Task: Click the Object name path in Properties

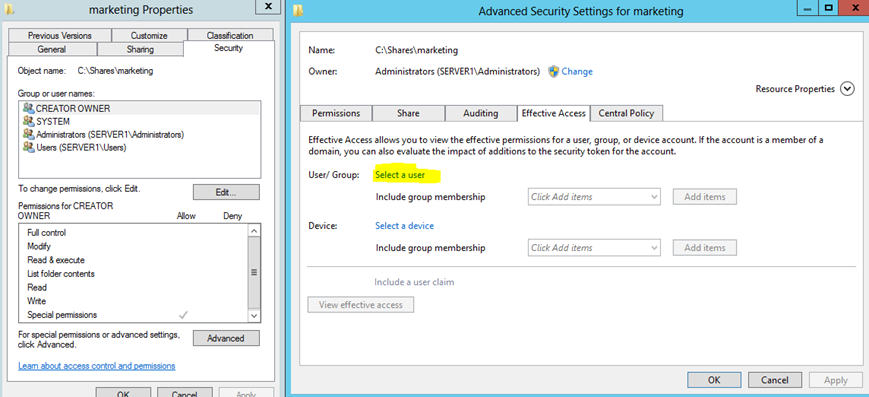Action: 115,71
